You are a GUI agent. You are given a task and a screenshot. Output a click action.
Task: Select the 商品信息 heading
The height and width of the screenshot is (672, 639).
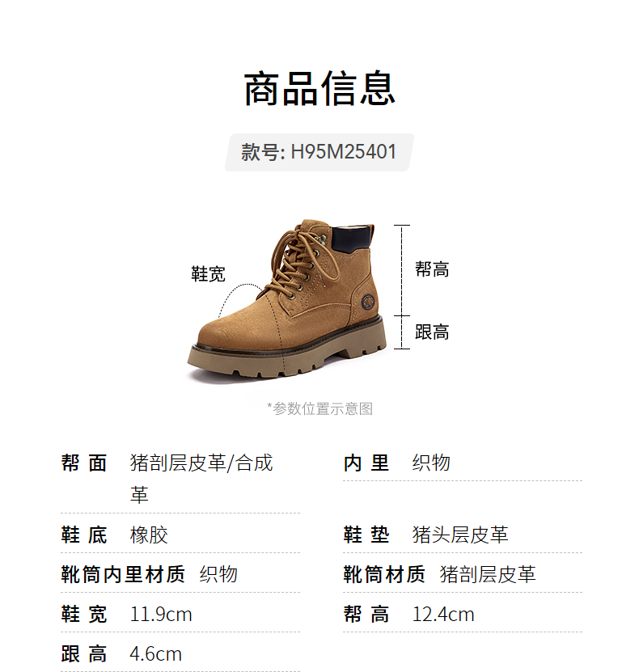(x=319, y=89)
